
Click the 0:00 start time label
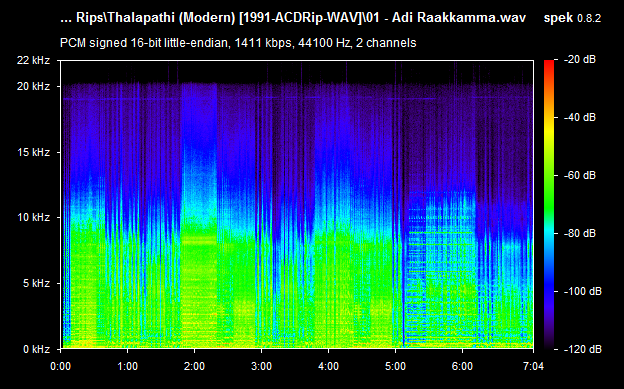61,366
